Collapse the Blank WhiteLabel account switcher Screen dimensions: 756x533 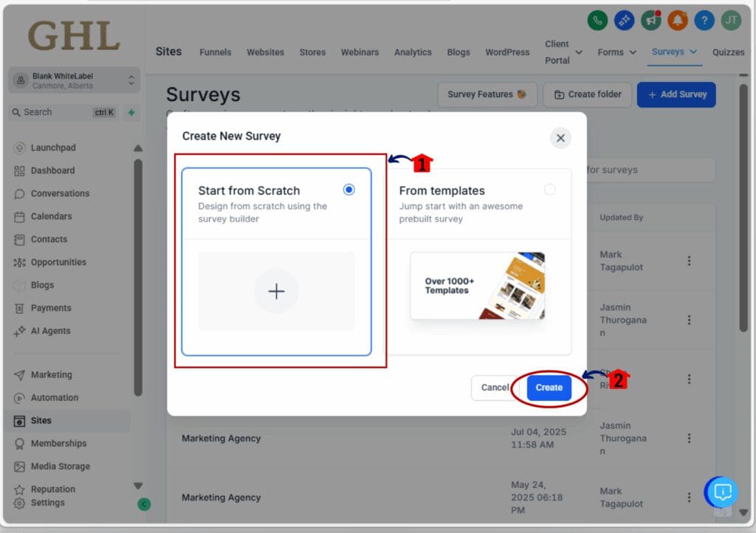131,79
